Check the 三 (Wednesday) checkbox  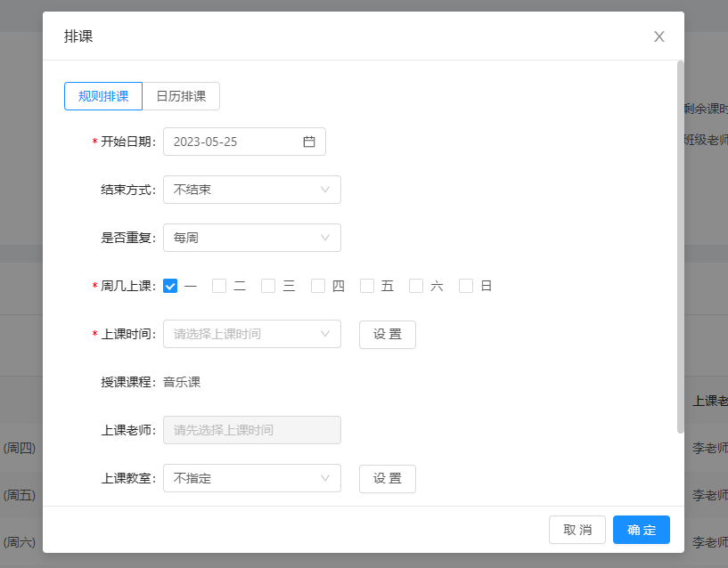click(268, 286)
